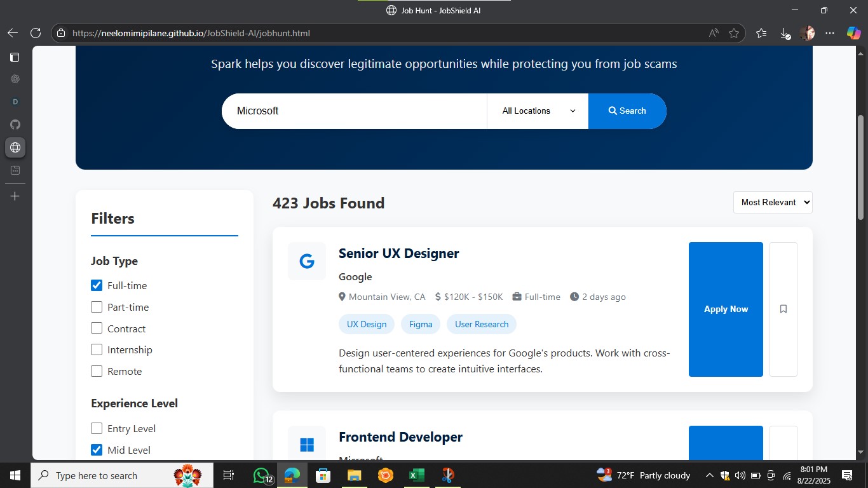
Task: Bookmark the Senior UX Designer job
Action: pyautogui.click(x=783, y=309)
